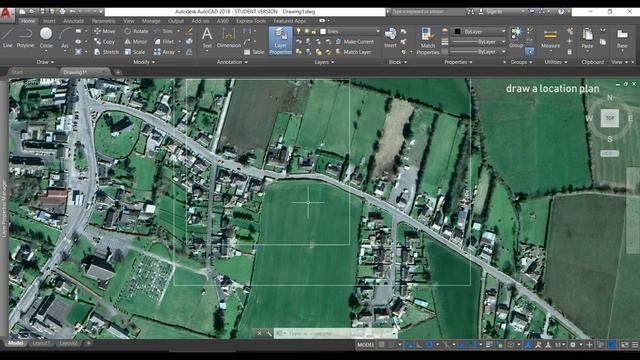
Task: Open the Express Tools ribbon tab
Action: pos(251,21)
